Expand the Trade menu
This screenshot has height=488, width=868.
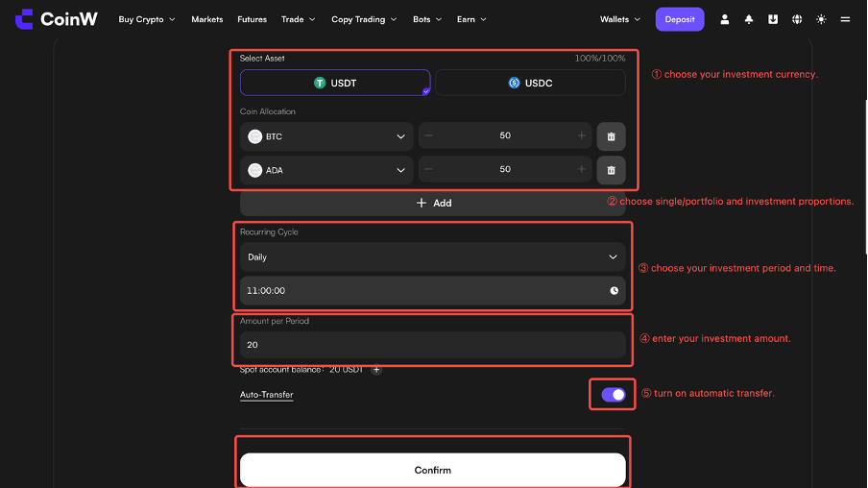[x=298, y=19]
